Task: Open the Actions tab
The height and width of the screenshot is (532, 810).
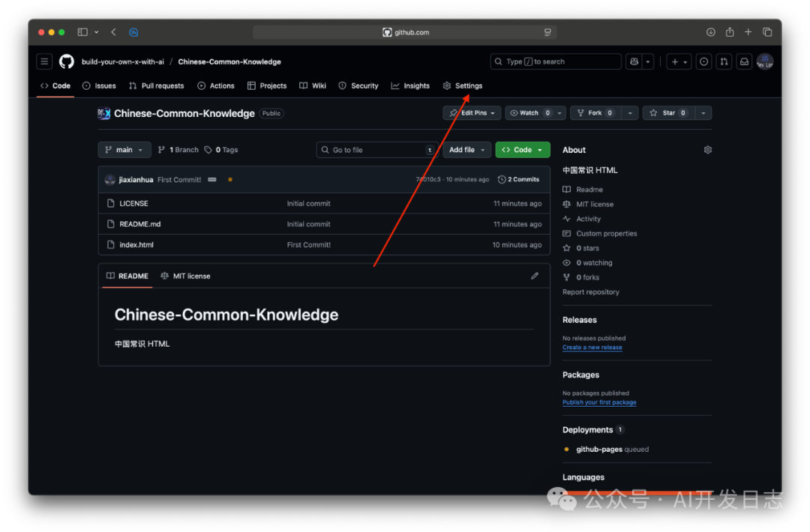Action: [x=216, y=85]
